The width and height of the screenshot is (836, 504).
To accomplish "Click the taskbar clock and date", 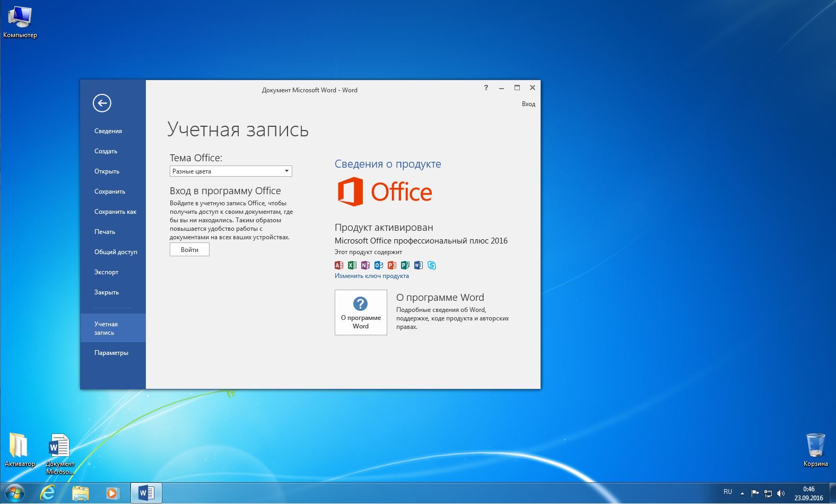I will [x=808, y=493].
